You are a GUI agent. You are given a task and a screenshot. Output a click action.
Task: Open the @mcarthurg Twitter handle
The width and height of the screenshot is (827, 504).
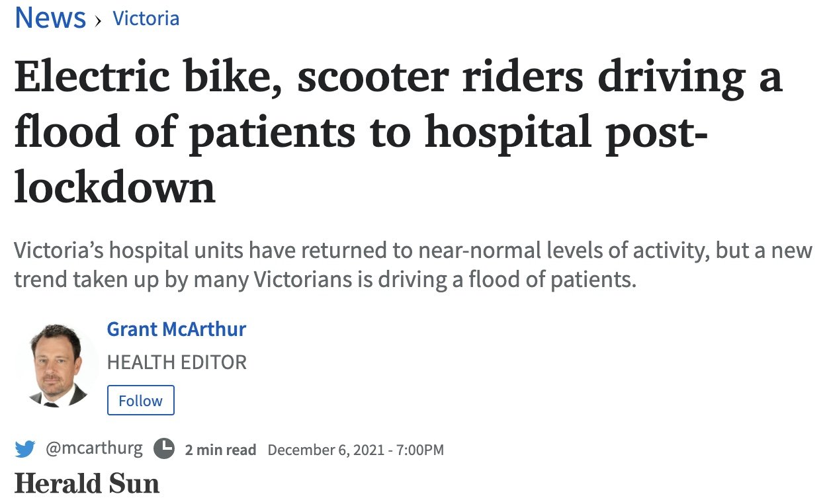coord(94,448)
